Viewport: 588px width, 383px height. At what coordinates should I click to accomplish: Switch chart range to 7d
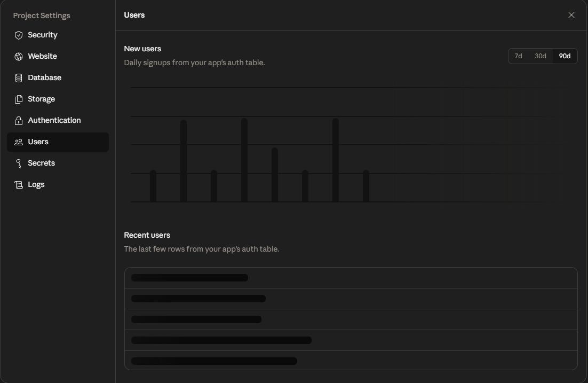(518, 56)
